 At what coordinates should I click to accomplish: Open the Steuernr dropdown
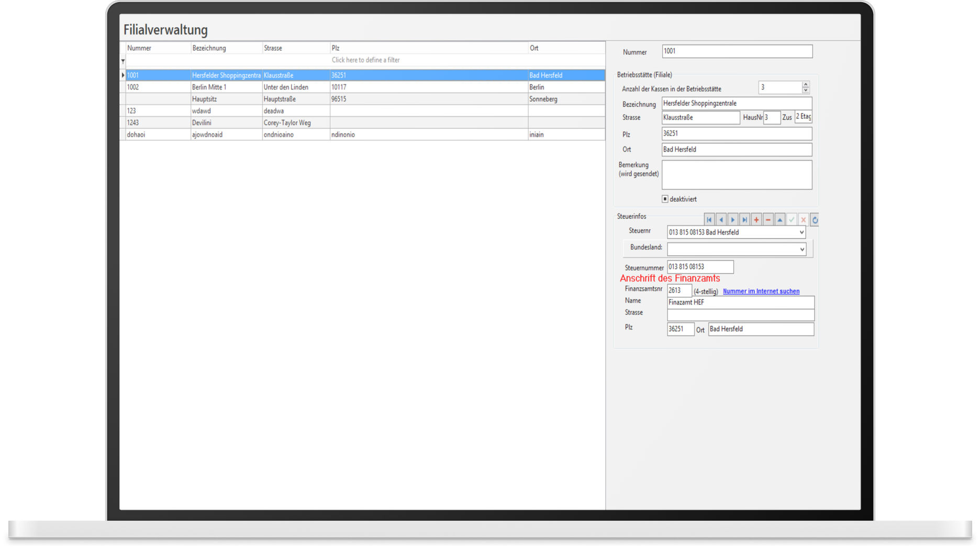click(x=801, y=232)
